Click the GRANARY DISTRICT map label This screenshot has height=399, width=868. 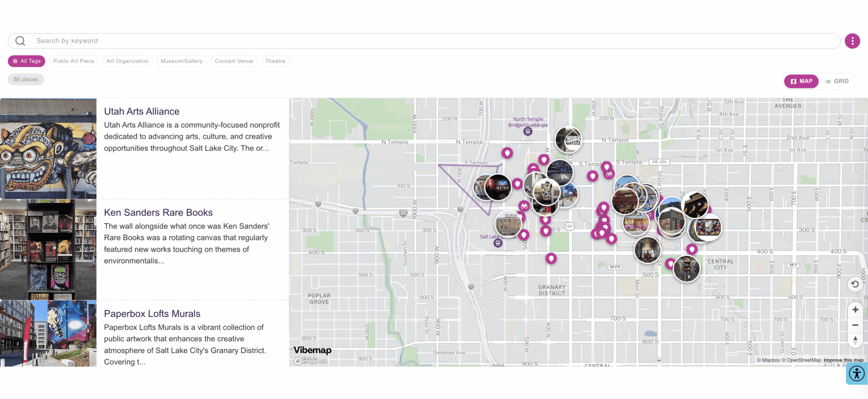click(x=552, y=290)
